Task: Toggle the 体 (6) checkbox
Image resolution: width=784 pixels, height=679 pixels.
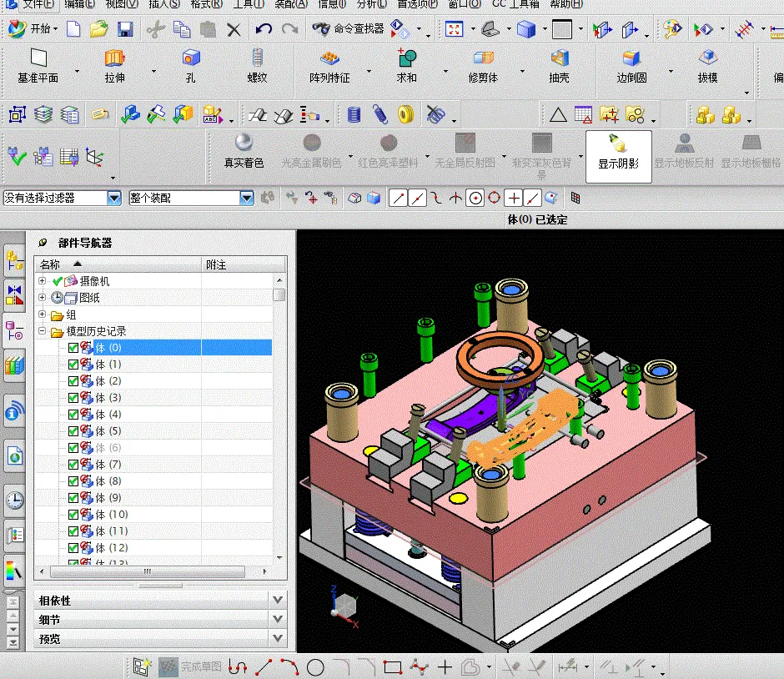Action: click(x=73, y=448)
